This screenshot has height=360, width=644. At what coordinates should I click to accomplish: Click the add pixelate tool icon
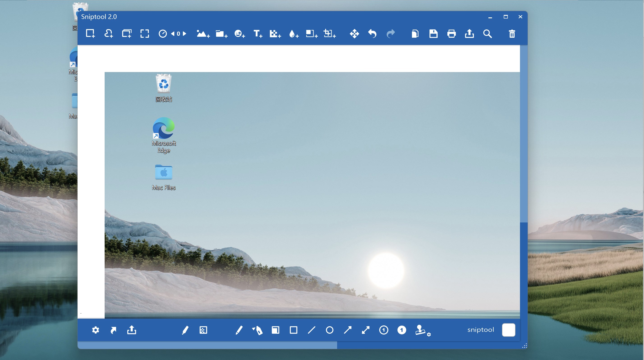[275, 34]
